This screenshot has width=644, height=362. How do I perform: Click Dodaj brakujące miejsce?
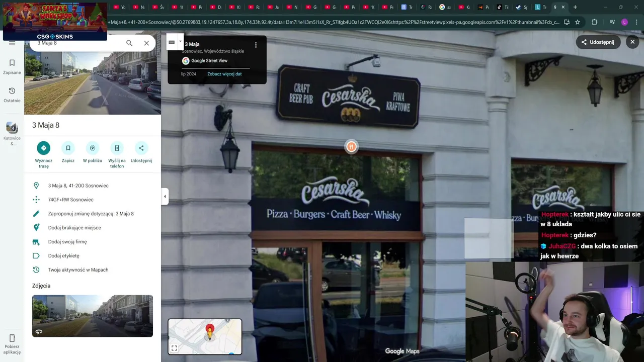click(93, 228)
